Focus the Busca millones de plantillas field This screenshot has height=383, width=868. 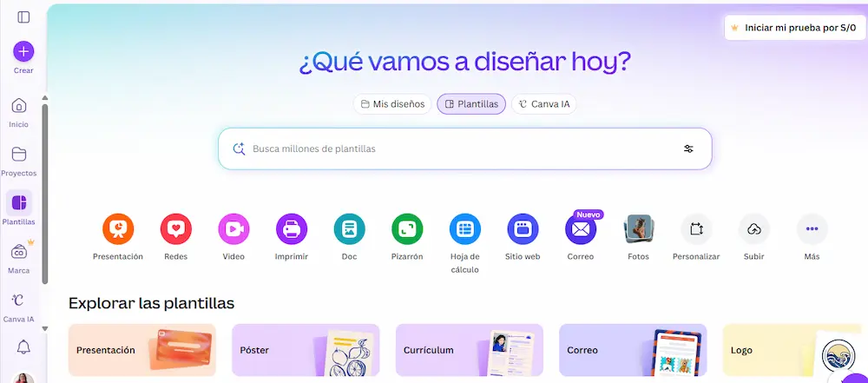tap(465, 149)
